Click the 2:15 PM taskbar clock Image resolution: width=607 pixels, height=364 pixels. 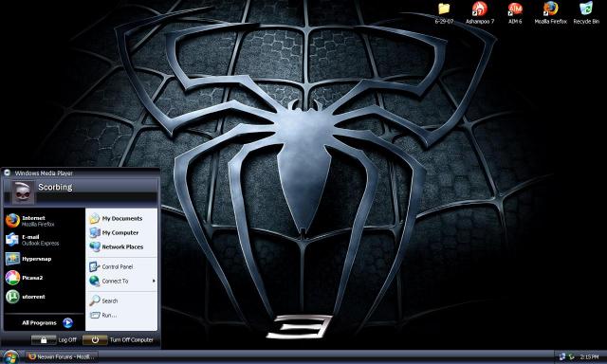coord(589,357)
